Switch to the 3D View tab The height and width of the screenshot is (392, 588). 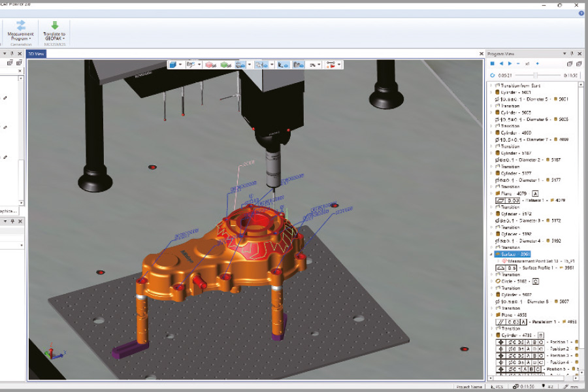click(36, 54)
